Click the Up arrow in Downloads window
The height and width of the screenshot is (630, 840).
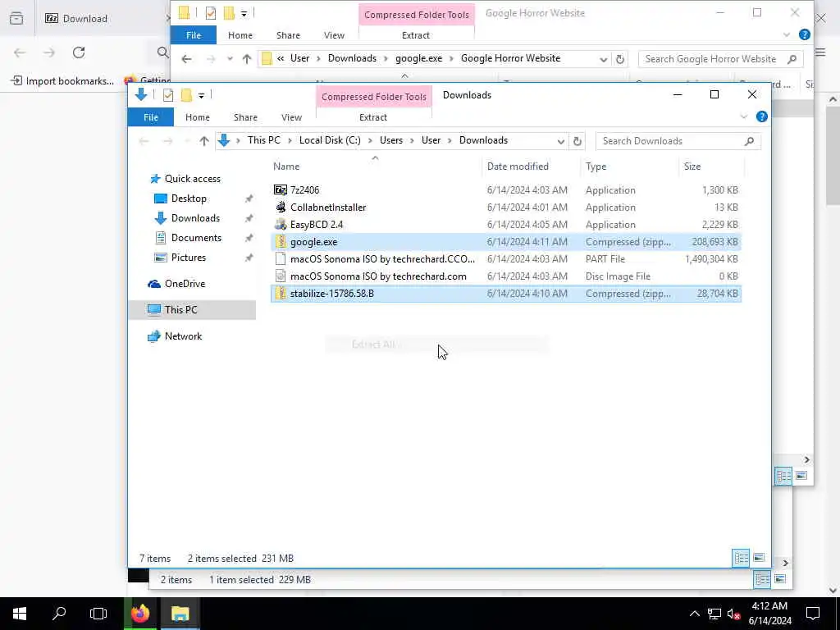[x=204, y=141]
